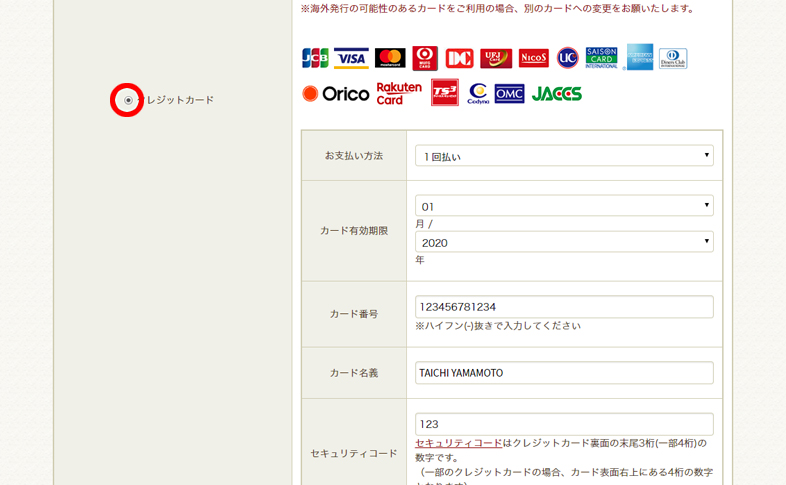
Task: Click the JCB card logo
Action: click(315, 58)
